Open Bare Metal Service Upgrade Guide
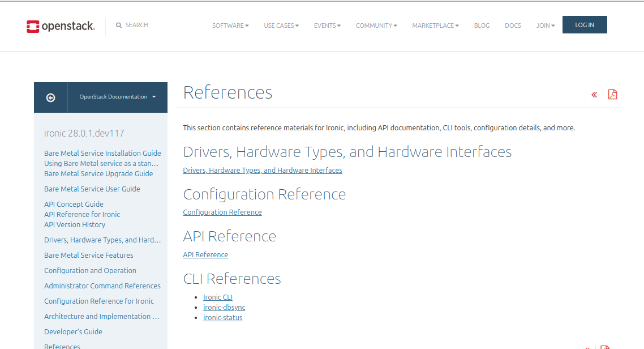 [98, 174]
